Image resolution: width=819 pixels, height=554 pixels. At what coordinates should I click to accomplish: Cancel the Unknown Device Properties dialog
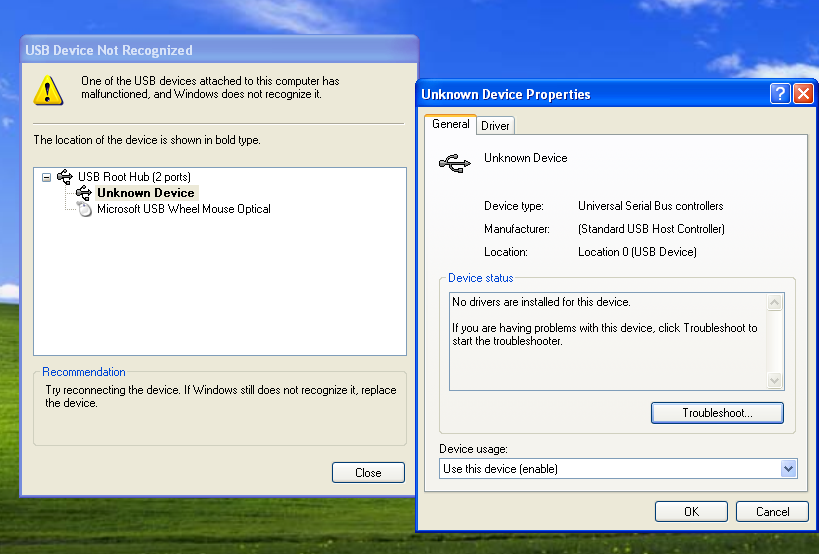tap(772, 512)
